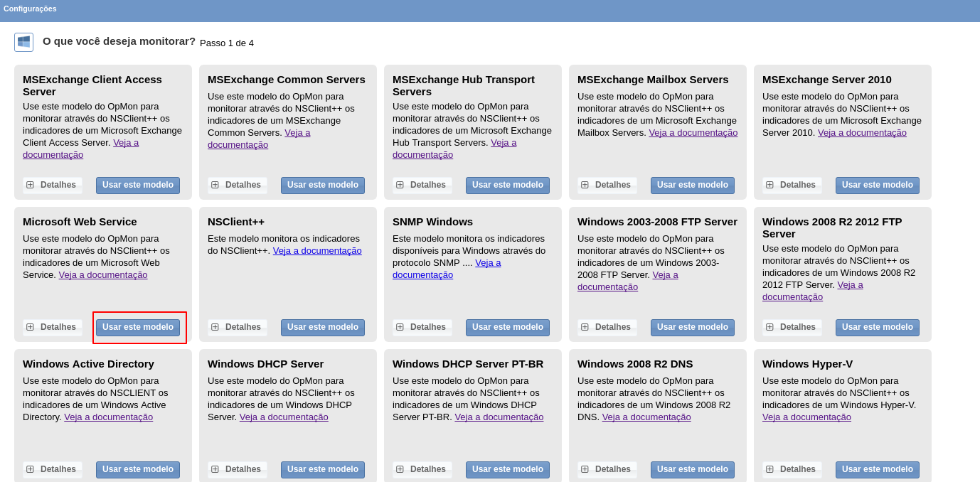Image resolution: width=980 pixels, height=482 pixels.
Task: Expand Detalhes for MSExchange Server 2010
Action: point(792,185)
